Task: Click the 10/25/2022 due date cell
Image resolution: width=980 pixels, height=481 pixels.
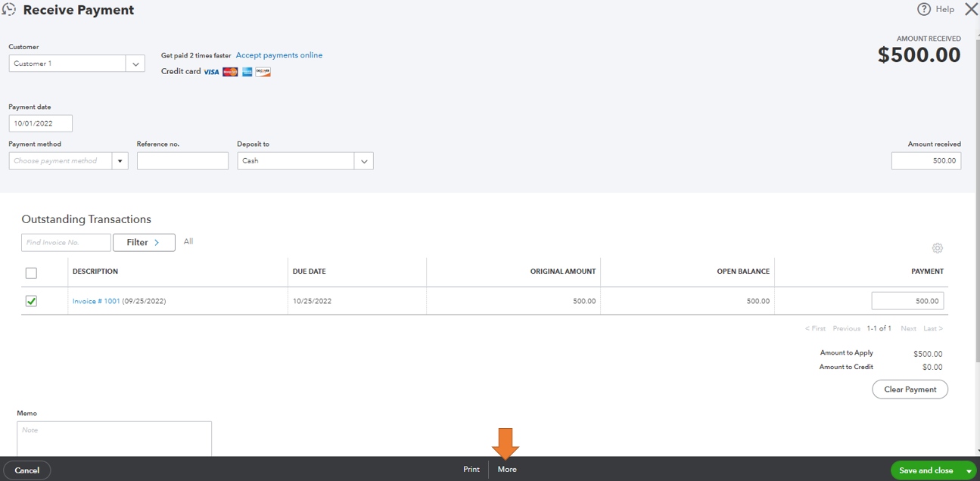Action: click(312, 301)
